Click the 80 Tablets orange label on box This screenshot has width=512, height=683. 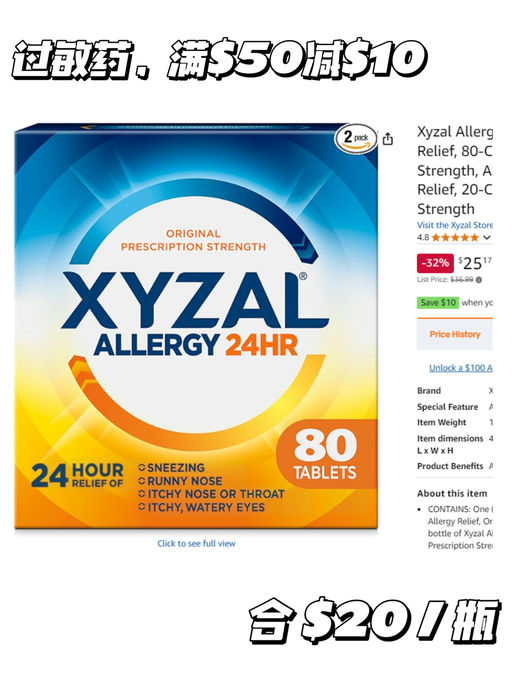click(326, 453)
